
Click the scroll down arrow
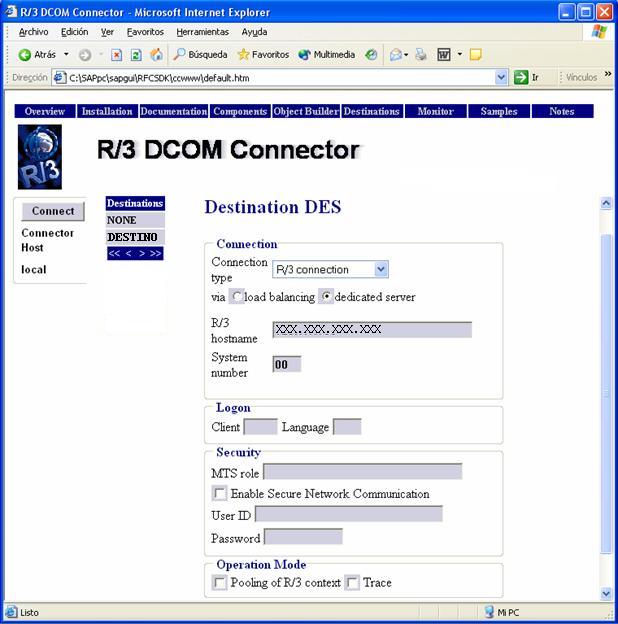pyautogui.click(x=606, y=594)
